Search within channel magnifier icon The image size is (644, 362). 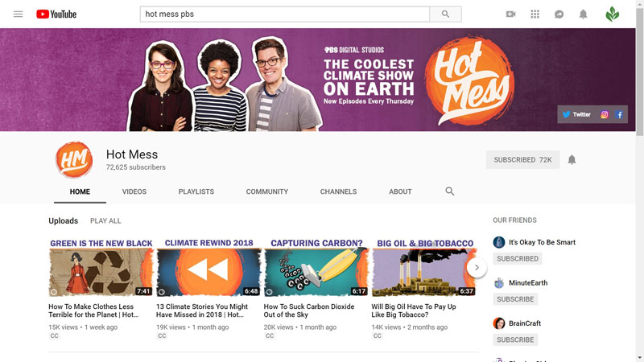coord(450,191)
